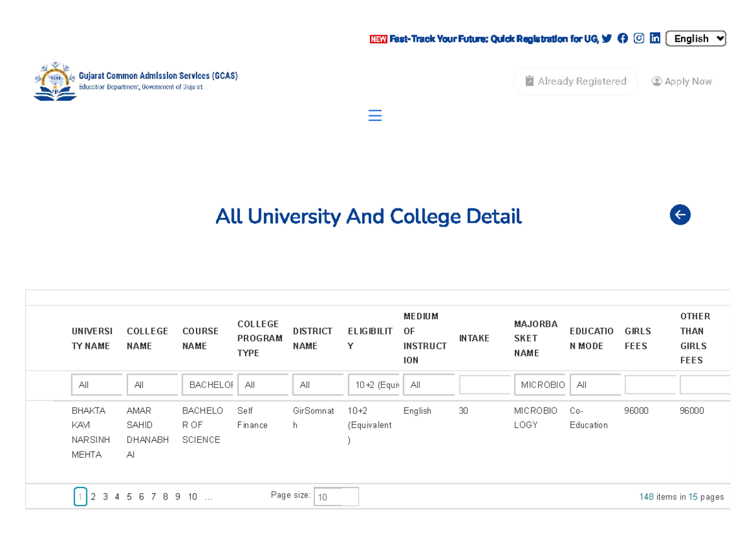756x534 pixels.
Task: Click the red NEW badge
Action: coord(378,39)
